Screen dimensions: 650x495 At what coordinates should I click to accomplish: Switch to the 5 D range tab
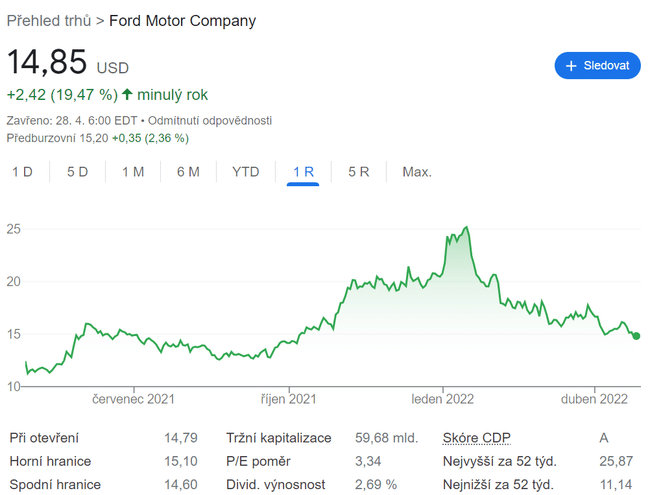pyautogui.click(x=77, y=172)
